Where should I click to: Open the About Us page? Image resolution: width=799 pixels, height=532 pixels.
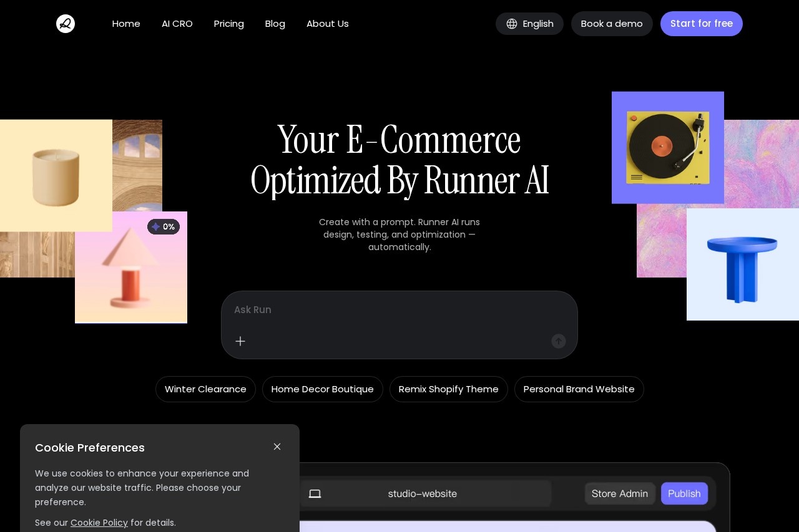click(x=327, y=24)
